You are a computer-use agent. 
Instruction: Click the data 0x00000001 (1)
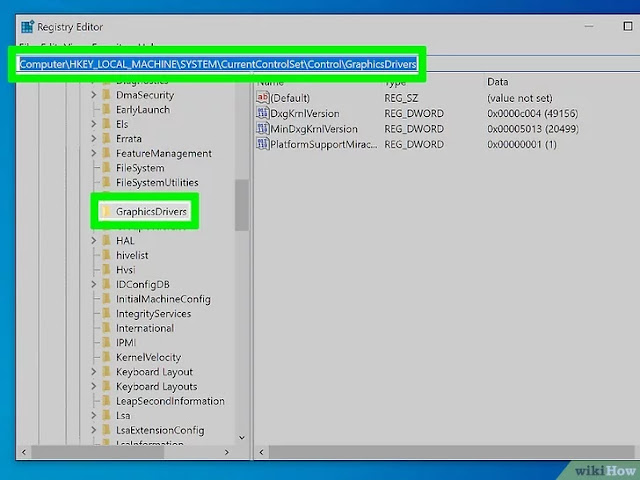522,144
